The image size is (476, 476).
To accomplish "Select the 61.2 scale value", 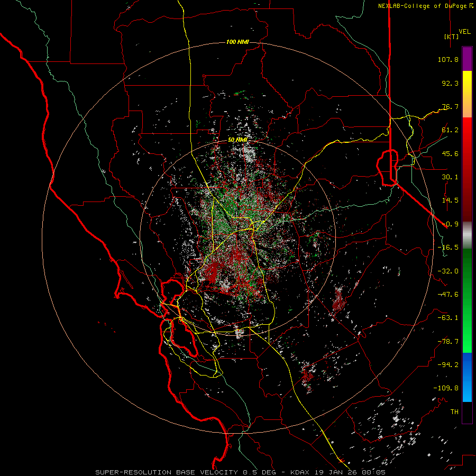I will coord(450,130).
